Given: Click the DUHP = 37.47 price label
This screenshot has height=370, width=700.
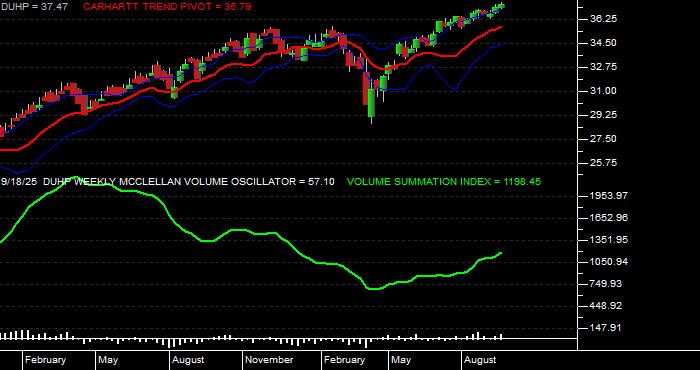Looking at the screenshot, I should point(34,7).
